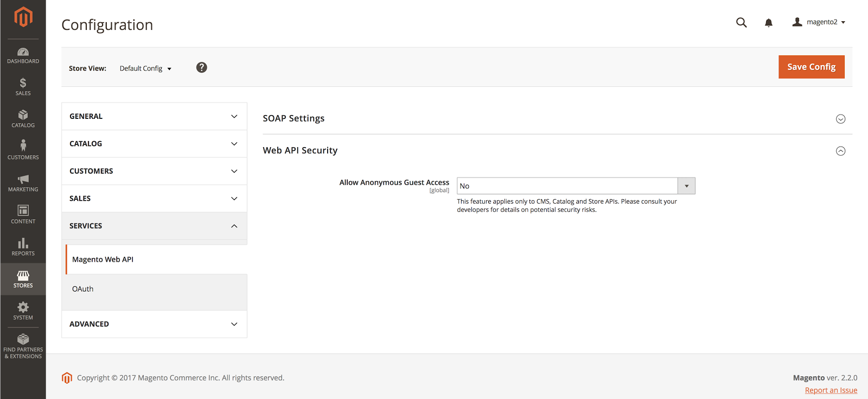Open notifications bell
The height and width of the screenshot is (399, 868).
point(769,23)
